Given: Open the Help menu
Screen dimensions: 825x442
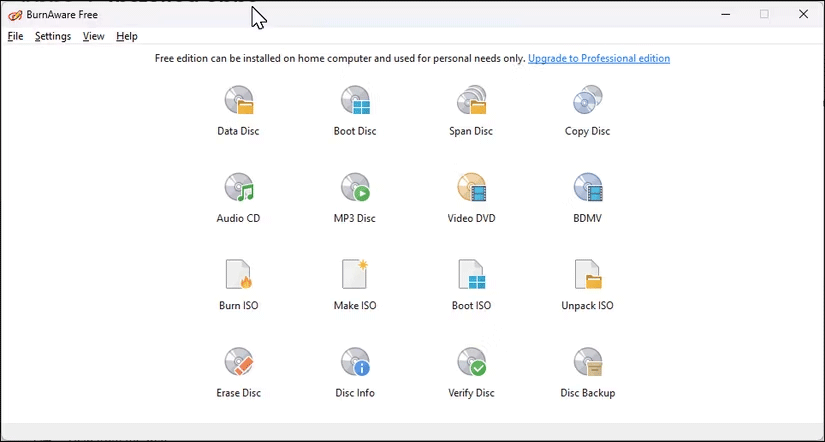Looking at the screenshot, I should (x=127, y=36).
